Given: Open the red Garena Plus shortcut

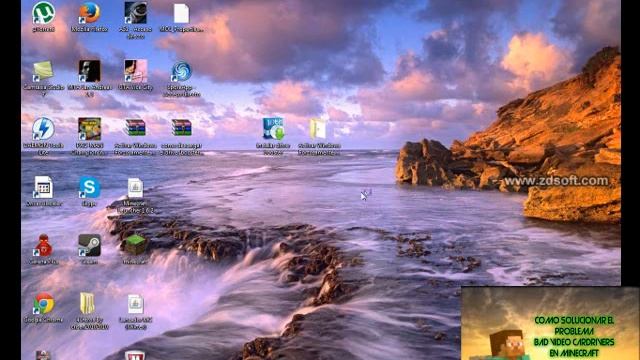Looking at the screenshot, I should 43,246.
